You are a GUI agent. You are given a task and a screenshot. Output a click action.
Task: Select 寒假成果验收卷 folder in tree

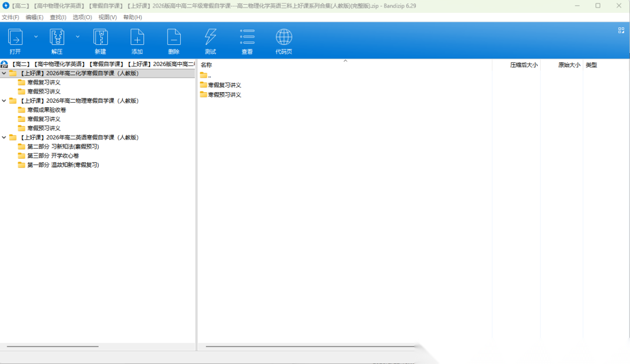point(47,110)
